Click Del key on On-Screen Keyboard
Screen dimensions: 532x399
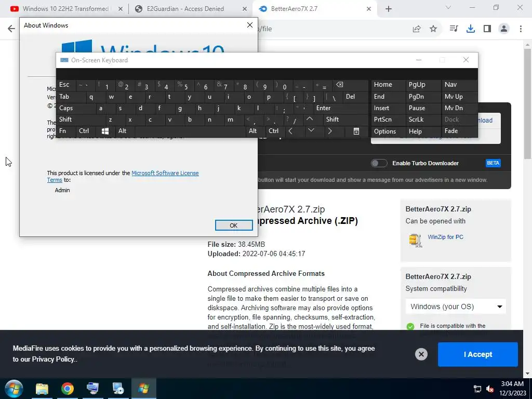[355, 97]
